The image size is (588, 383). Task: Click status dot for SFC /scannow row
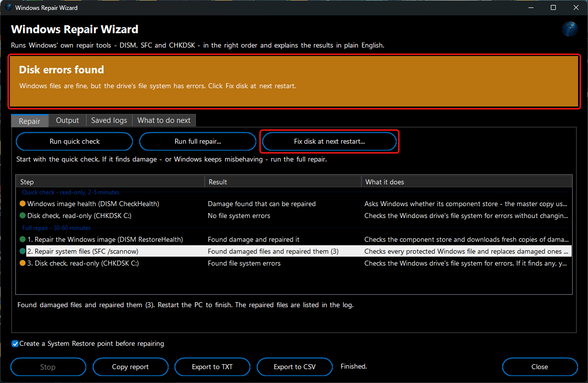22,251
